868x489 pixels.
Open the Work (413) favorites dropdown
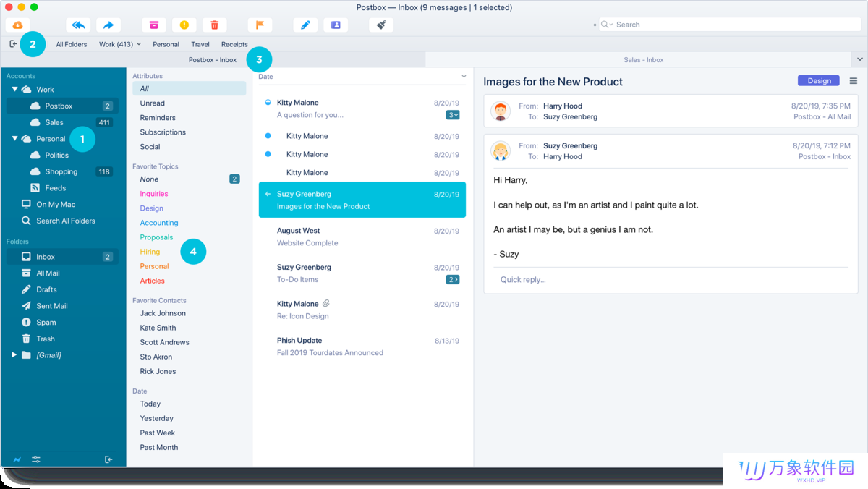[x=120, y=44]
